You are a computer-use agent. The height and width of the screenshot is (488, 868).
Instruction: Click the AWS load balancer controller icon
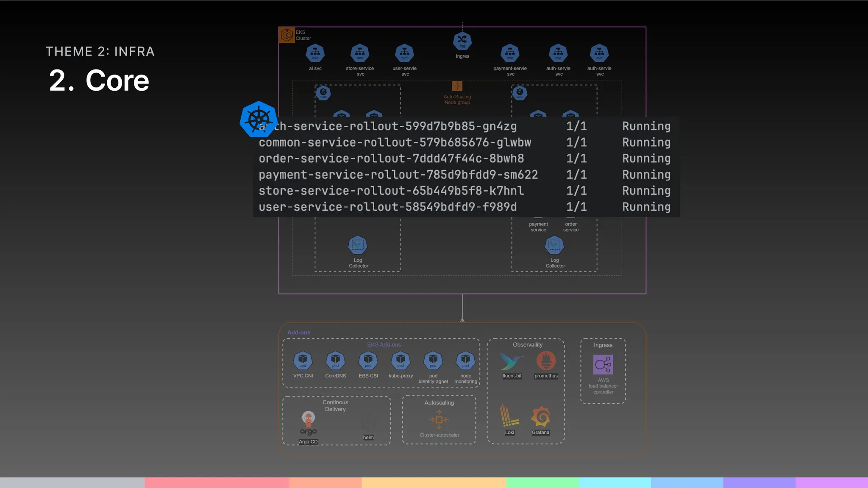point(603,364)
